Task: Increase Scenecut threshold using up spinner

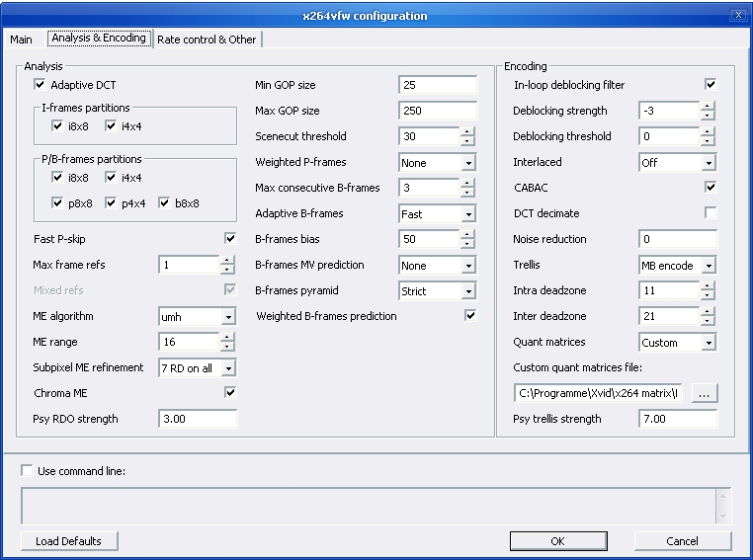Action: pos(467,131)
